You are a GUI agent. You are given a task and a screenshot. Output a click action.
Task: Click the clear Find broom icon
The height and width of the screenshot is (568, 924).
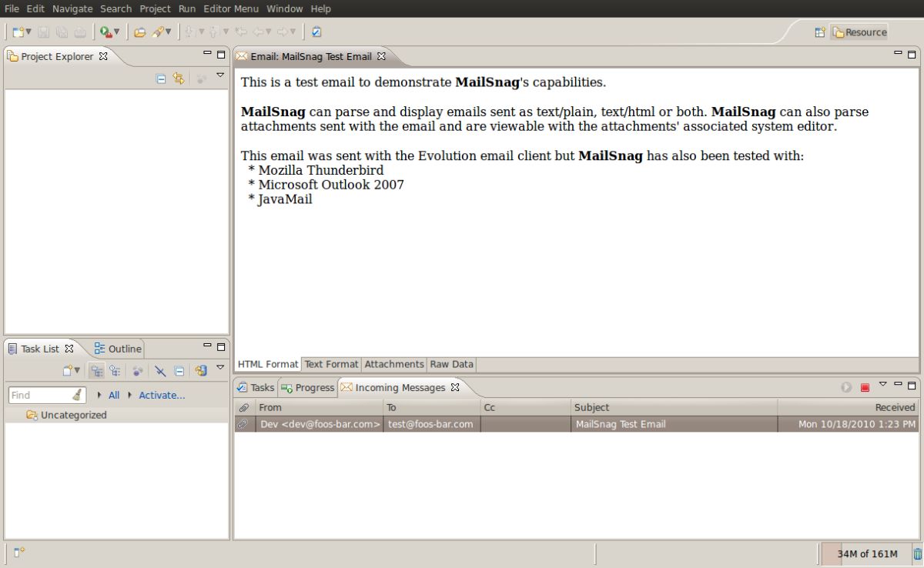78,395
